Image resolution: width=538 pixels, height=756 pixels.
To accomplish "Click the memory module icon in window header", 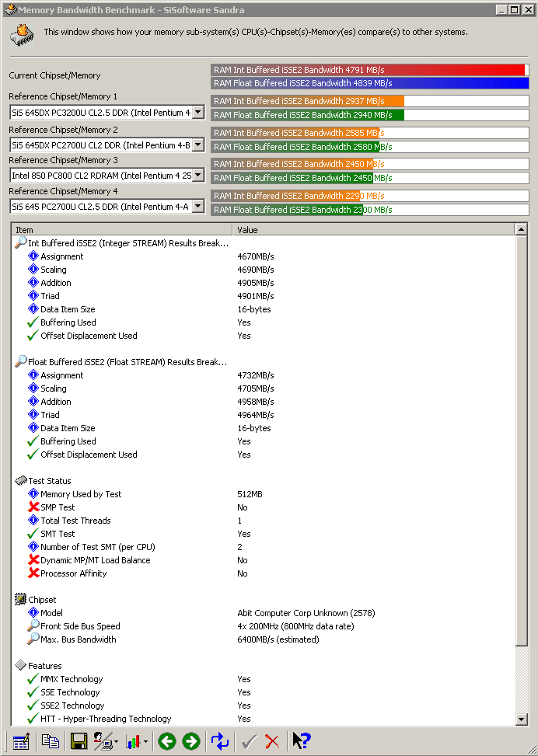I will pos(21,35).
